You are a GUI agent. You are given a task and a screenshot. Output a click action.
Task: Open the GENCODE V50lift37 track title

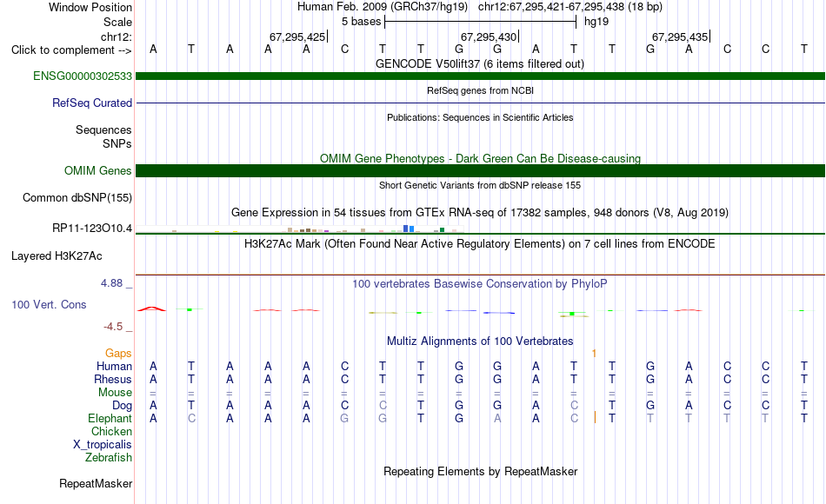(x=479, y=63)
